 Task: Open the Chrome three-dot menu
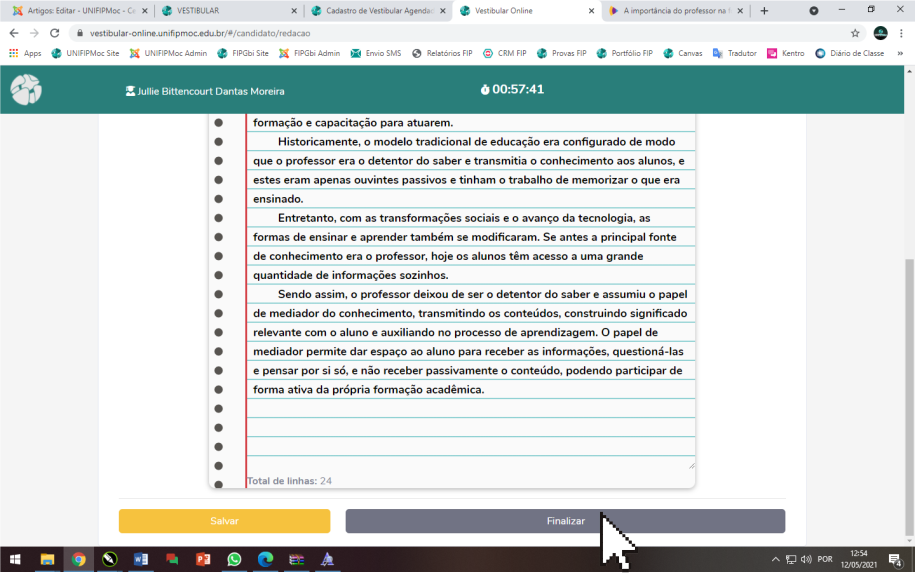(x=901, y=33)
